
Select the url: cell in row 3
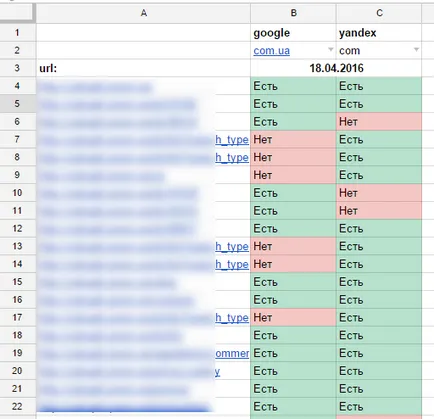click(143, 68)
